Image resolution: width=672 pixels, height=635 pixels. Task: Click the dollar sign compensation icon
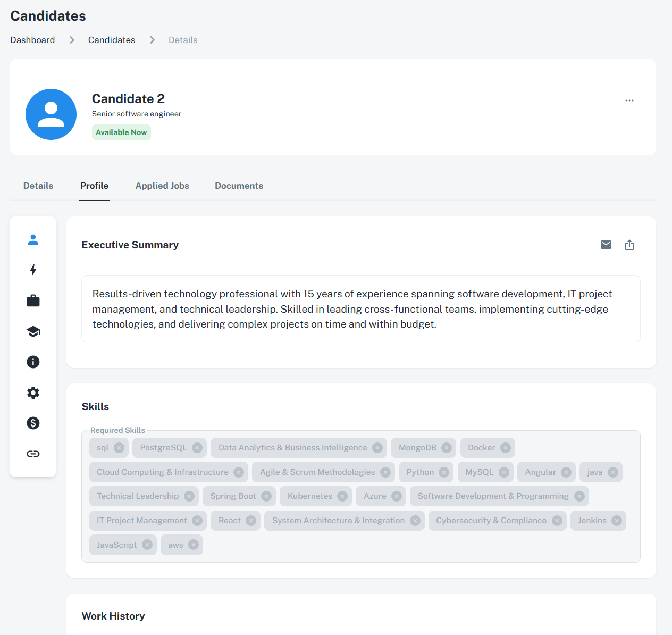pos(33,423)
